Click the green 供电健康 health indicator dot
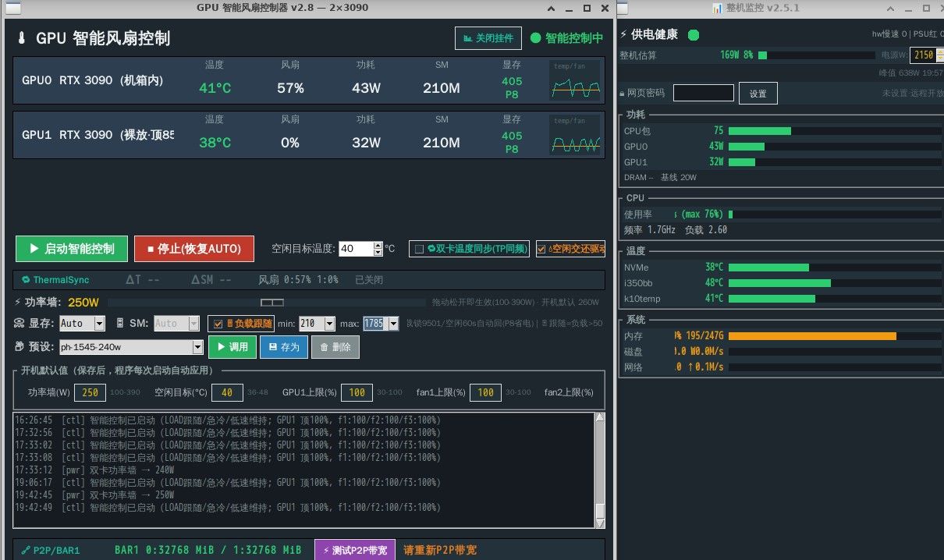 click(694, 35)
